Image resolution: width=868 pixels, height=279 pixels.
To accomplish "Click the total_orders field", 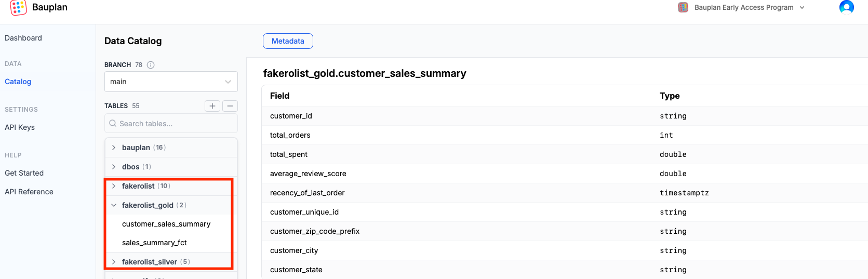I will point(290,135).
